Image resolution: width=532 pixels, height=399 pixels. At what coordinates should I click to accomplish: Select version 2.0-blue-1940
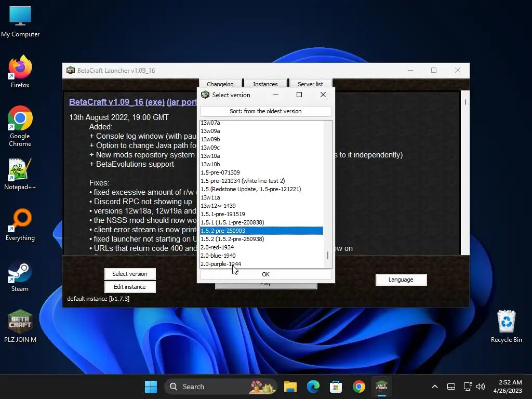(261, 256)
